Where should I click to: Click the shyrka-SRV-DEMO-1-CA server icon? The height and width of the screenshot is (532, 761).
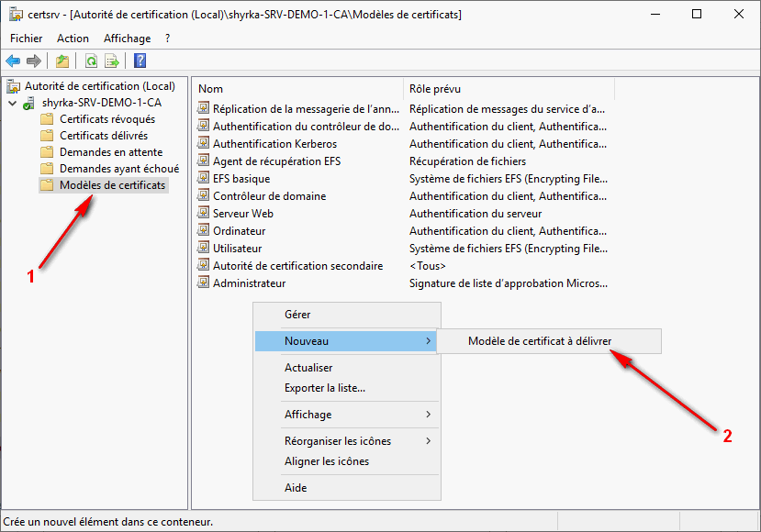pos(30,103)
